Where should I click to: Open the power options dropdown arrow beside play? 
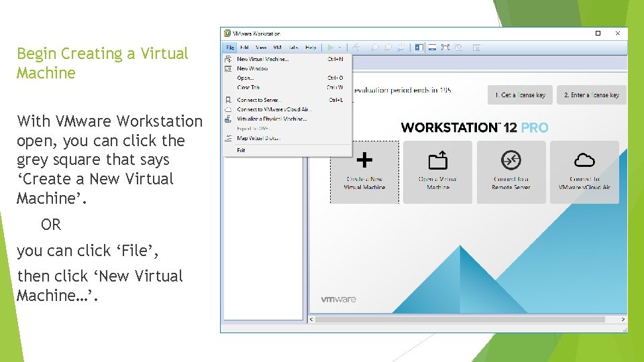pos(339,48)
